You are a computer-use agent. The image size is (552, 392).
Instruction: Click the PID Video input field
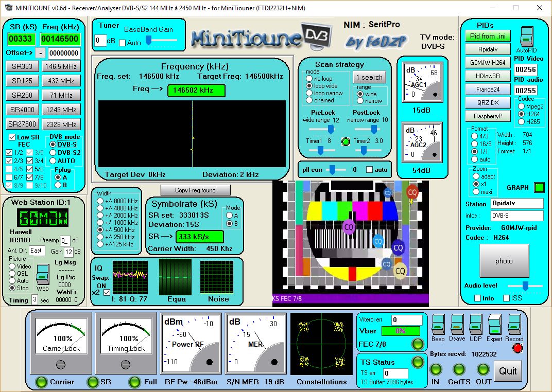click(526, 69)
